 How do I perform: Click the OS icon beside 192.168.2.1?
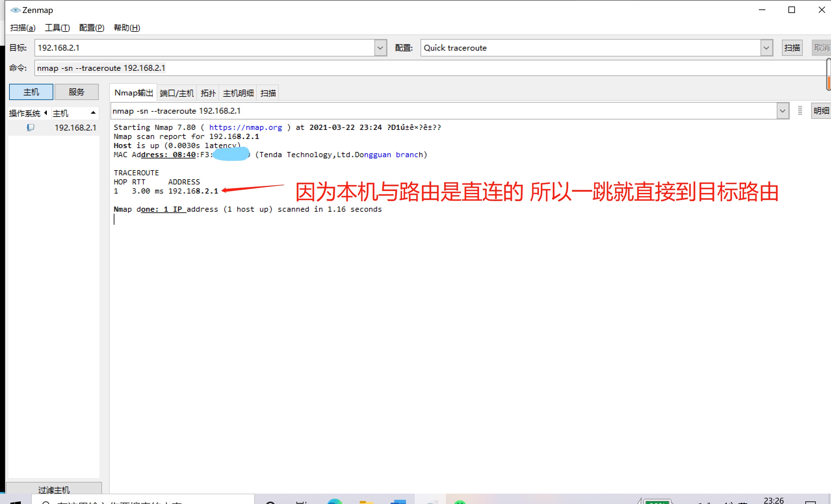[x=31, y=128]
